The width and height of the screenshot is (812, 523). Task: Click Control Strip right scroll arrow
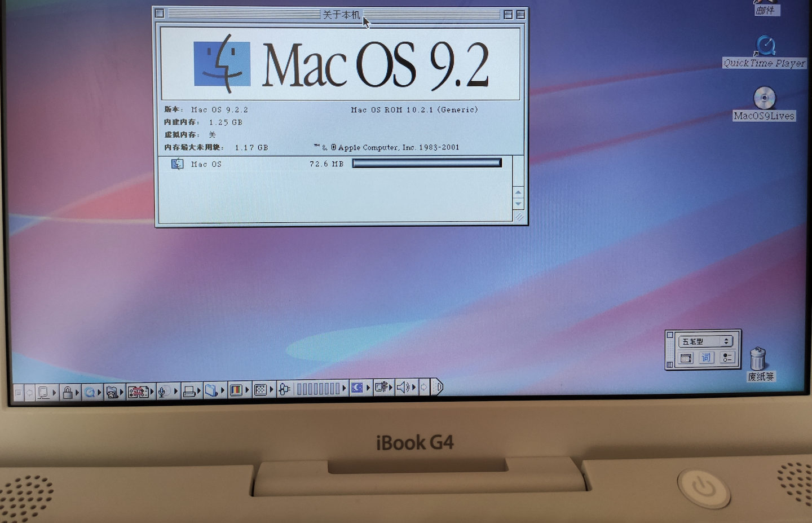click(x=424, y=387)
